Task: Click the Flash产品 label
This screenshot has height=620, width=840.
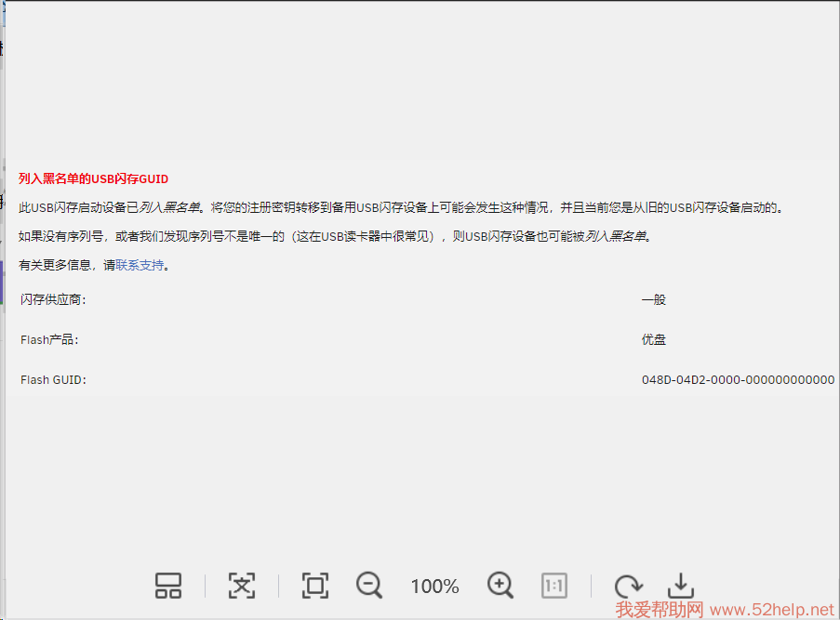Action: (x=49, y=339)
